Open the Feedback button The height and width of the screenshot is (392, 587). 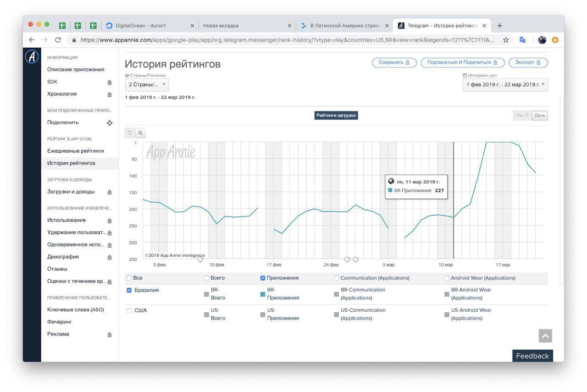click(532, 356)
